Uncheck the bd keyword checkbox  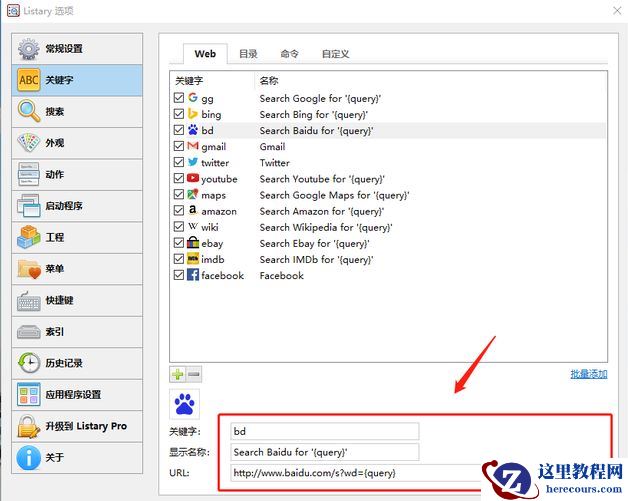pos(179,130)
